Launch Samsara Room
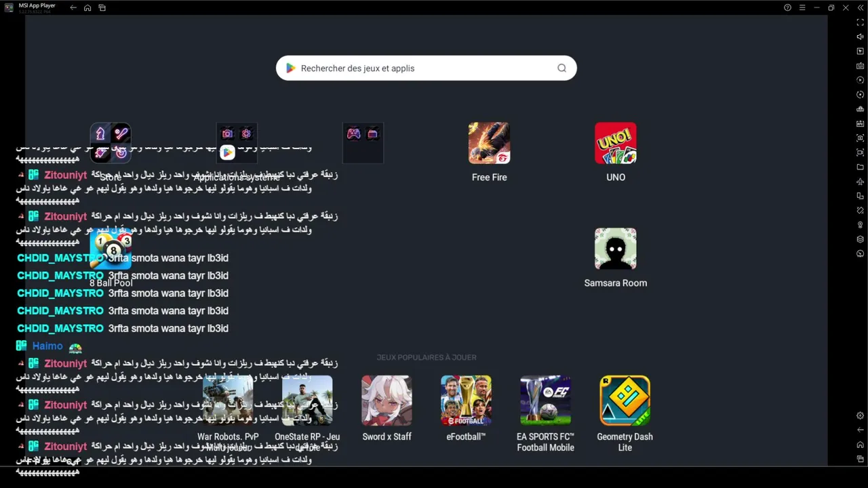 click(x=616, y=249)
